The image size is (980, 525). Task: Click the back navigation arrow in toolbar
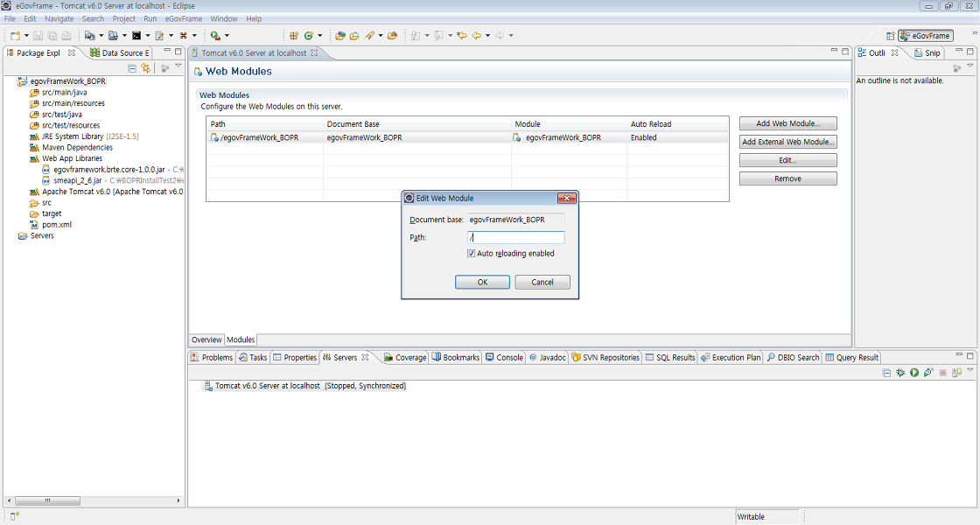(x=477, y=36)
